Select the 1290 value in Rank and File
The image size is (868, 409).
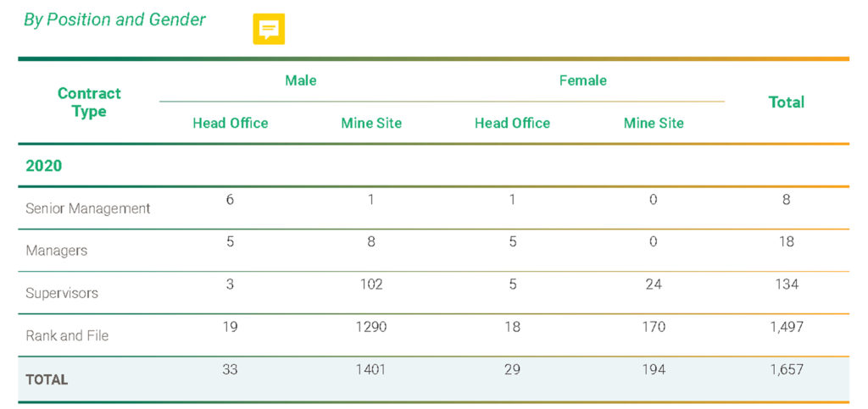click(x=370, y=326)
